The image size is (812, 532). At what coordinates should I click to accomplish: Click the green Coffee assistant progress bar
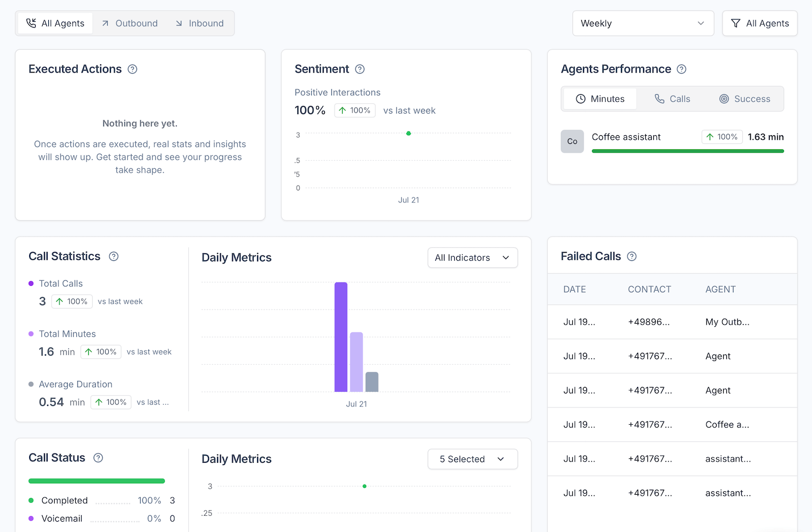tap(687, 151)
